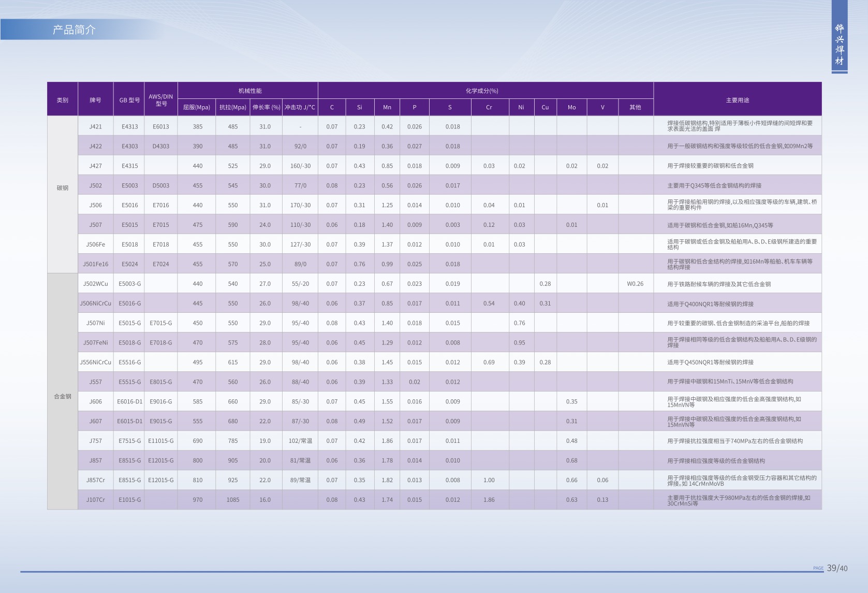Click the J107Cr brand cell
This screenshot has height=593, width=868.
coord(95,500)
